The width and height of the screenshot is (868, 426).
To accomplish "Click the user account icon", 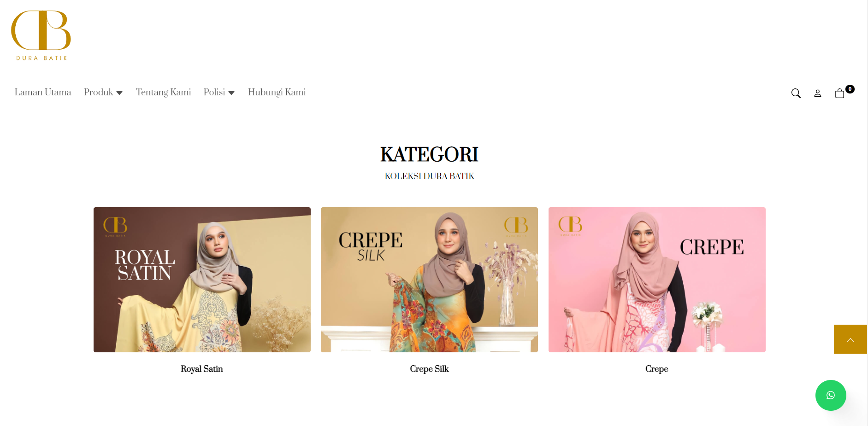I will tap(818, 93).
